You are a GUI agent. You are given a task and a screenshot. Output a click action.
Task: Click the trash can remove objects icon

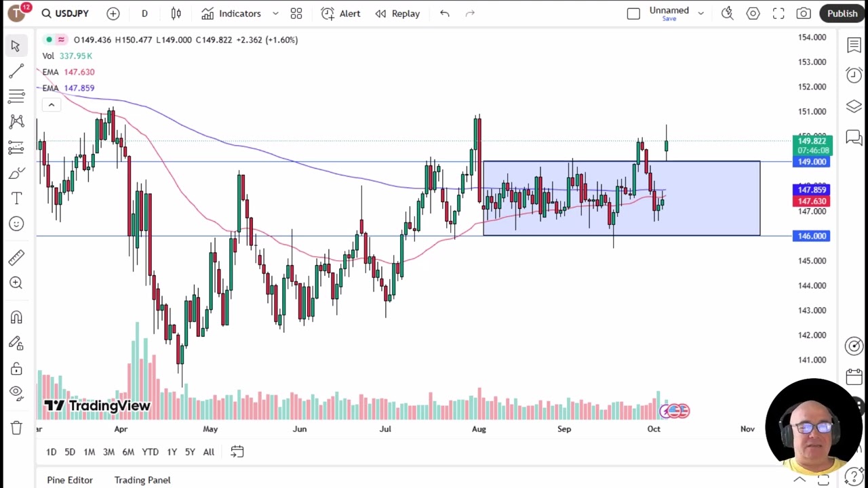tap(16, 428)
